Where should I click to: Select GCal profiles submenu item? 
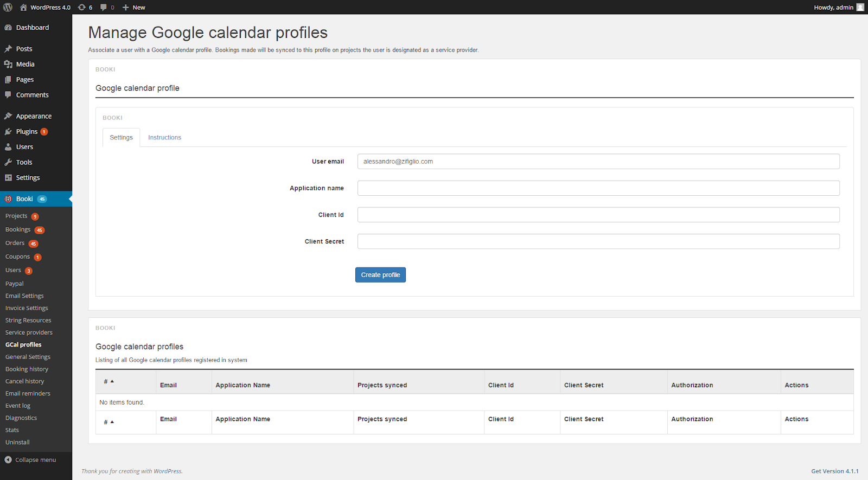point(23,345)
